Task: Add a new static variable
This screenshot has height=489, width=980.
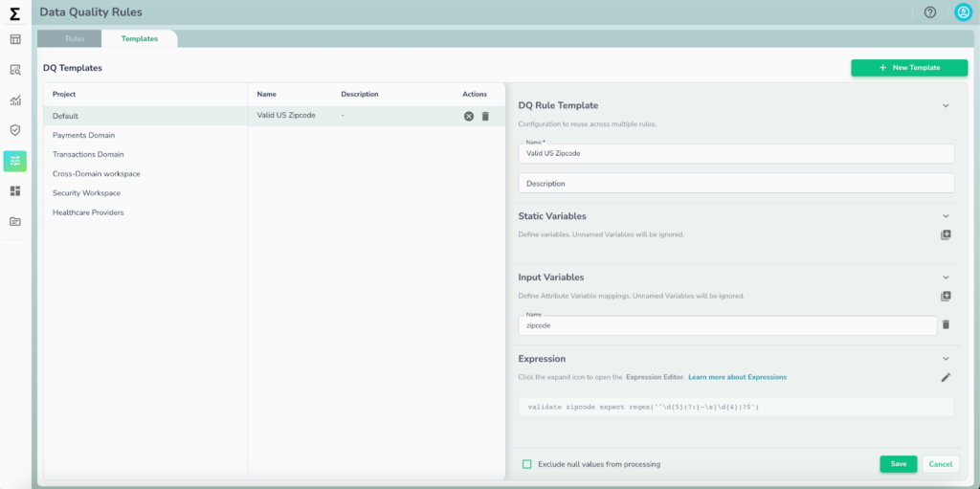Action: 946,234
